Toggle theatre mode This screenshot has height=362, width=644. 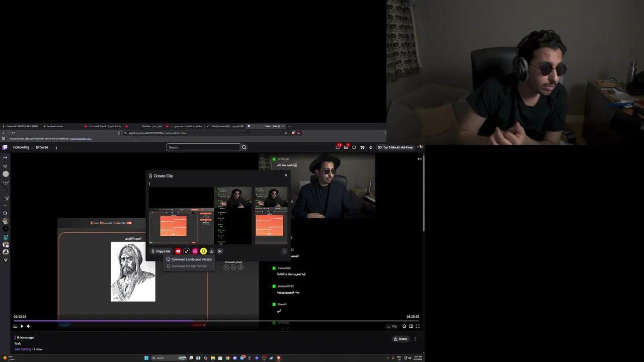click(411, 326)
